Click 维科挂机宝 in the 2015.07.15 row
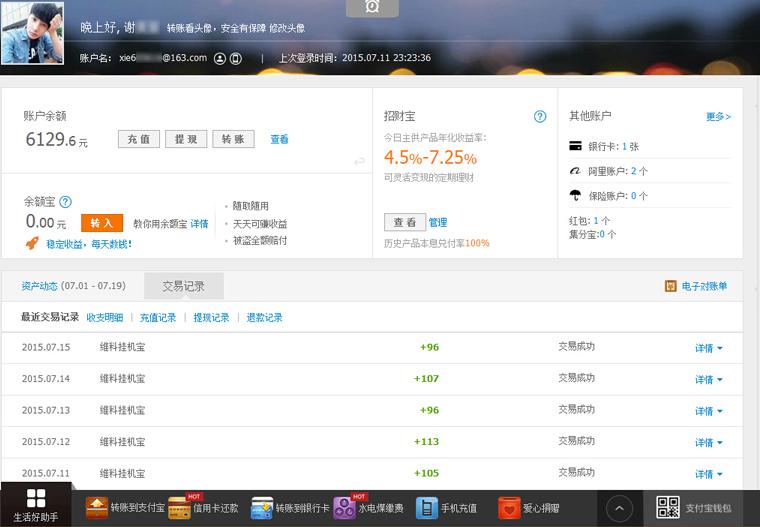The image size is (760, 527). 123,347
